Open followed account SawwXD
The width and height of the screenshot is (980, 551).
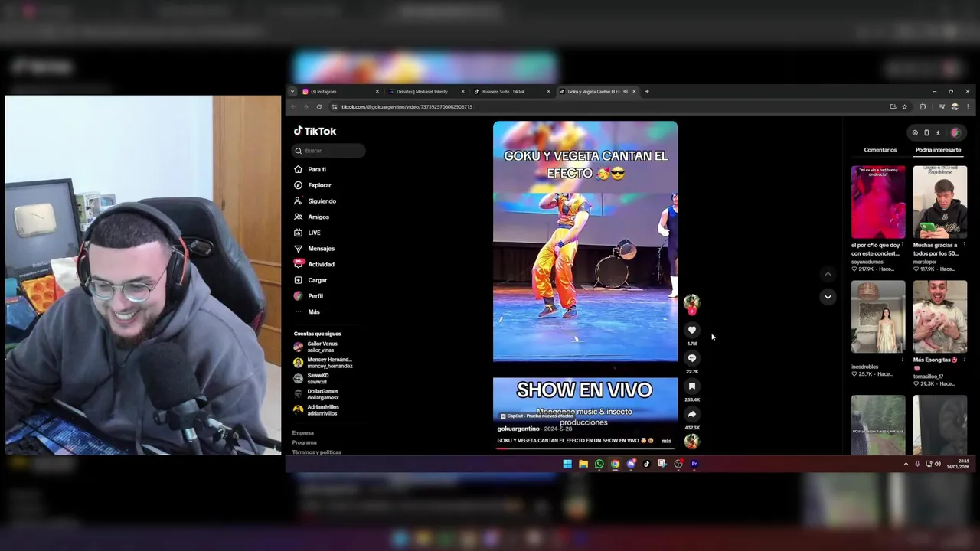pyautogui.click(x=311, y=378)
